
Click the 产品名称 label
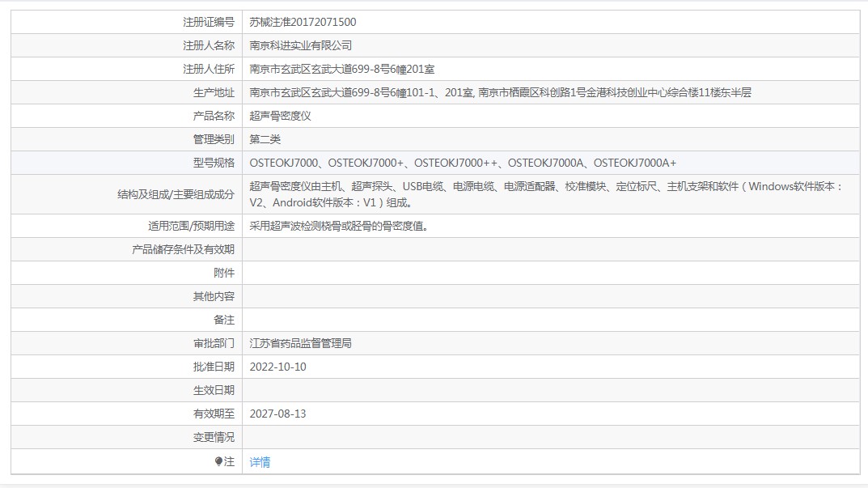point(214,116)
